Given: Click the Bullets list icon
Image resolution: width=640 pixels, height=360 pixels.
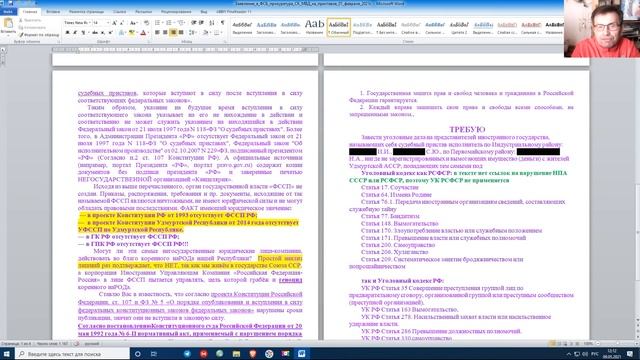Looking at the screenshot, I should pos(158,23).
